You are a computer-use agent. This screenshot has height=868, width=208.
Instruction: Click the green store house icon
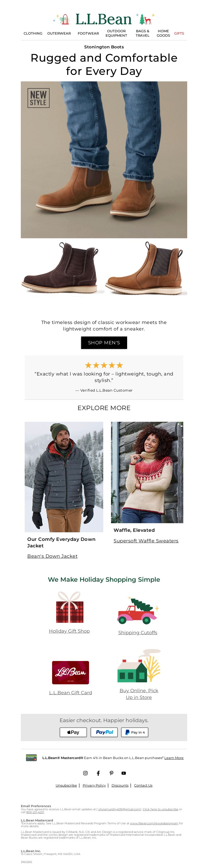tap(139, 665)
